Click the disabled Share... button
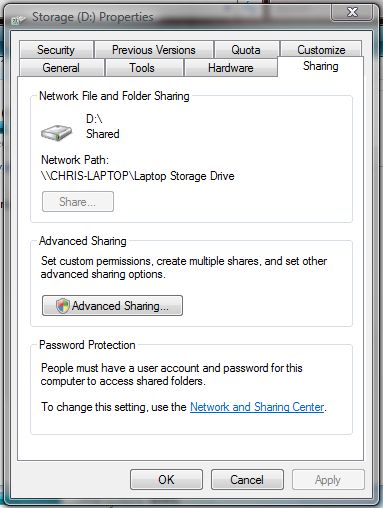Viewport: 383px width, 508px height. coord(78,201)
